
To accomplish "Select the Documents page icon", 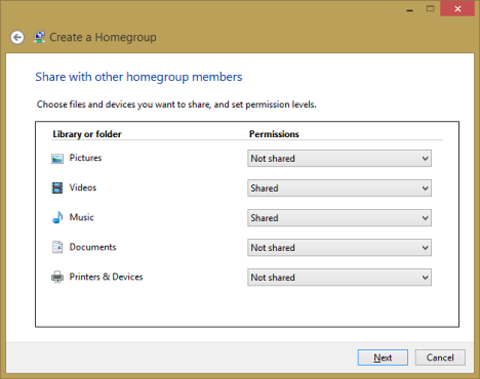I will [57, 247].
